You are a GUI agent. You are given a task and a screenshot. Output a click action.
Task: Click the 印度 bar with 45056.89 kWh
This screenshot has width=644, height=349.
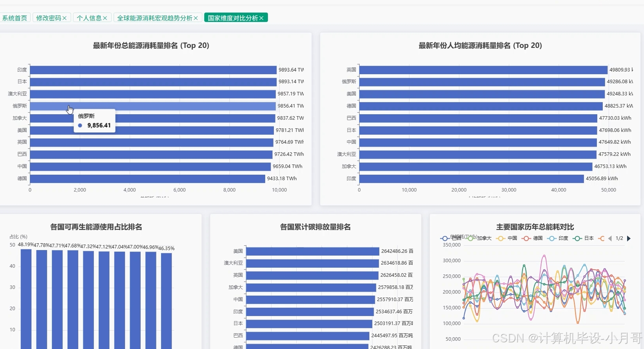tap(472, 179)
